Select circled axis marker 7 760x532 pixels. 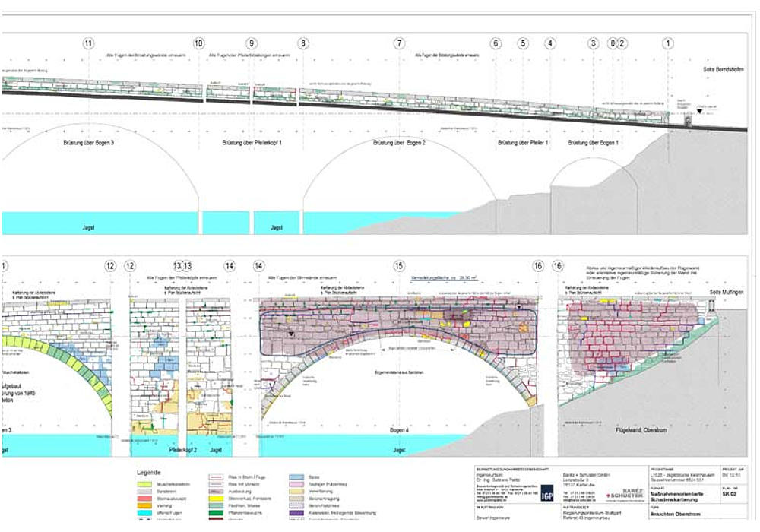click(399, 43)
